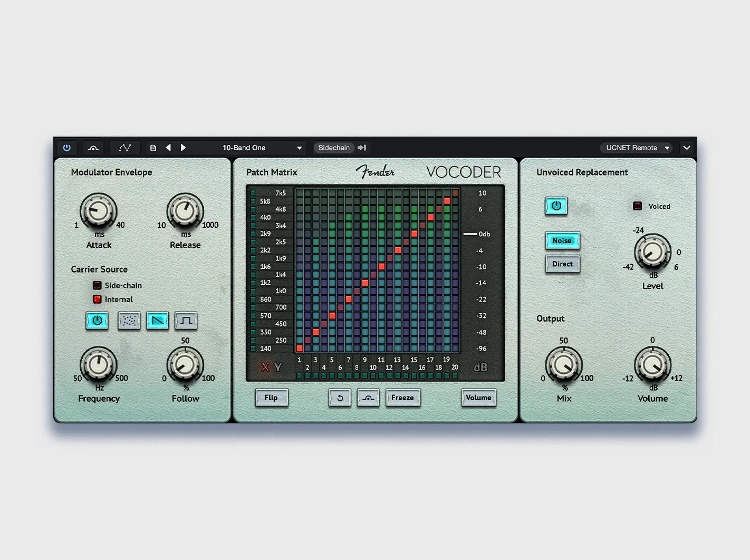This screenshot has height=560, width=750.
Task: Click the envelope icon in the top toolbar
Action: point(93,148)
